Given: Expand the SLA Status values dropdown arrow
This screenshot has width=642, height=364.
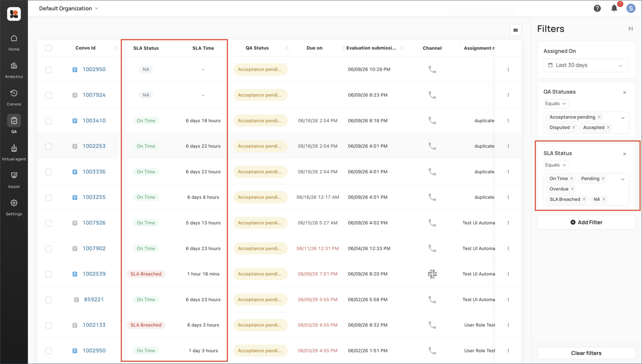Looking at the screenshot, I should click(622, 179).
